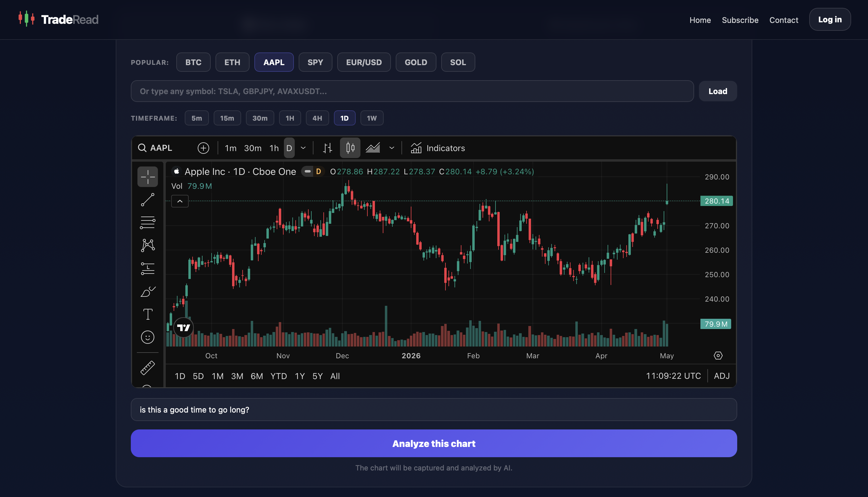
Task: Open the long position forecasting tool
Action: [148, 268]
